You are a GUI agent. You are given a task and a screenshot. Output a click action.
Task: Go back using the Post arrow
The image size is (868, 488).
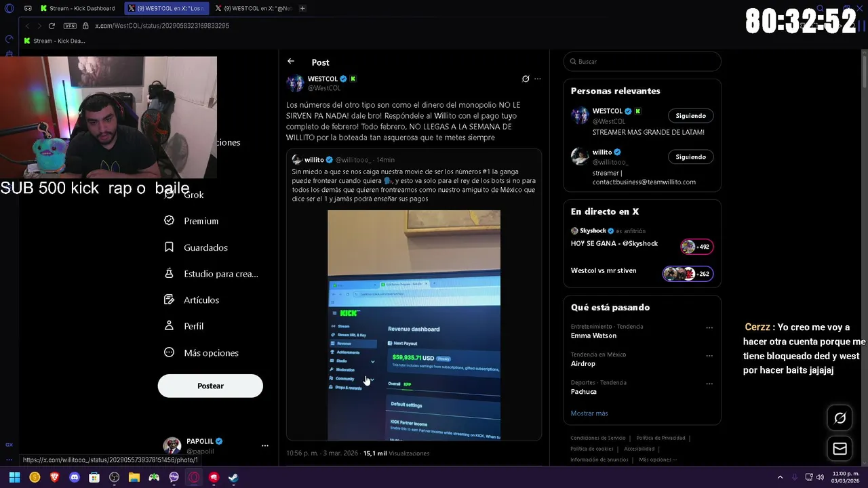coord(290,61)
